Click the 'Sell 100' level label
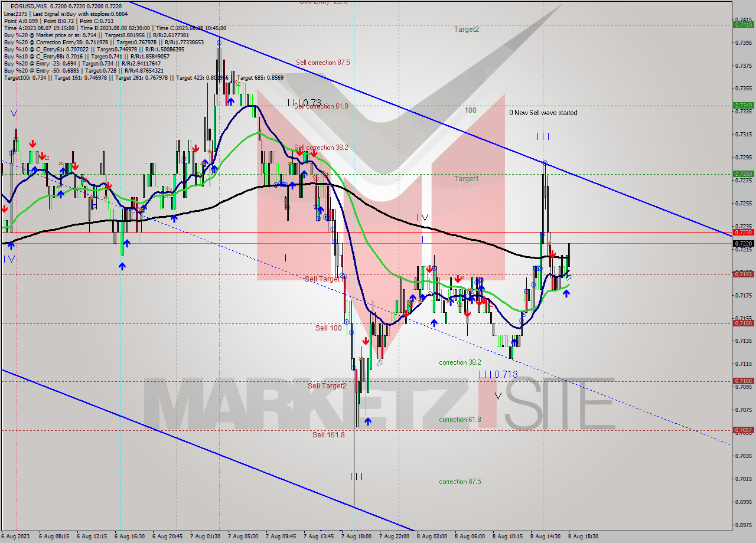The height and width of the screenshot is (543, 756). (328, 328)
